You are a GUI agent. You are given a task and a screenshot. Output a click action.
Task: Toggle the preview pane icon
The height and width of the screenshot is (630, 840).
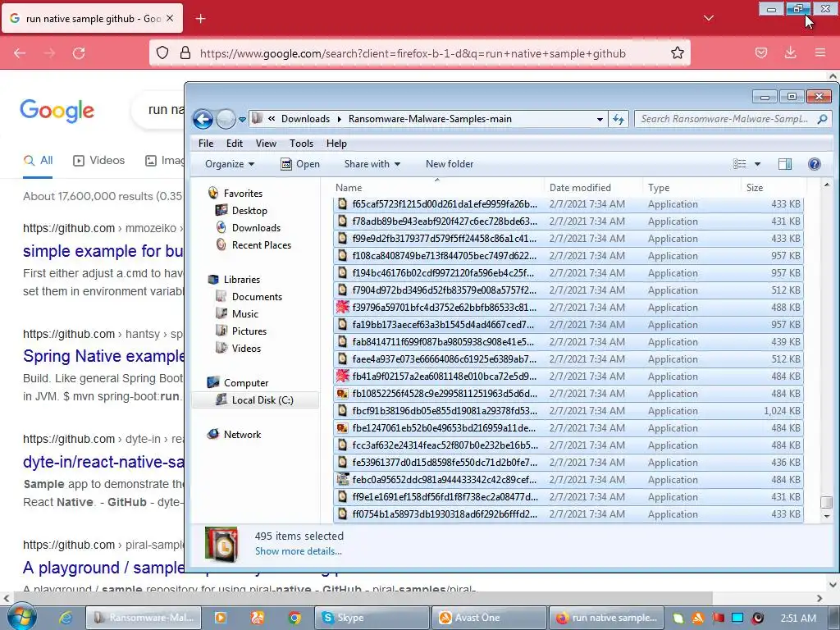785,164
